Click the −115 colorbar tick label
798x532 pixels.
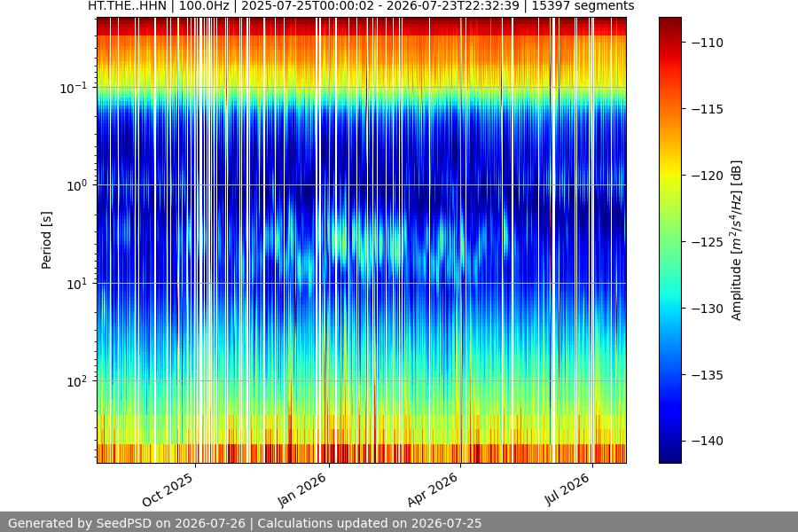[707, 109]
